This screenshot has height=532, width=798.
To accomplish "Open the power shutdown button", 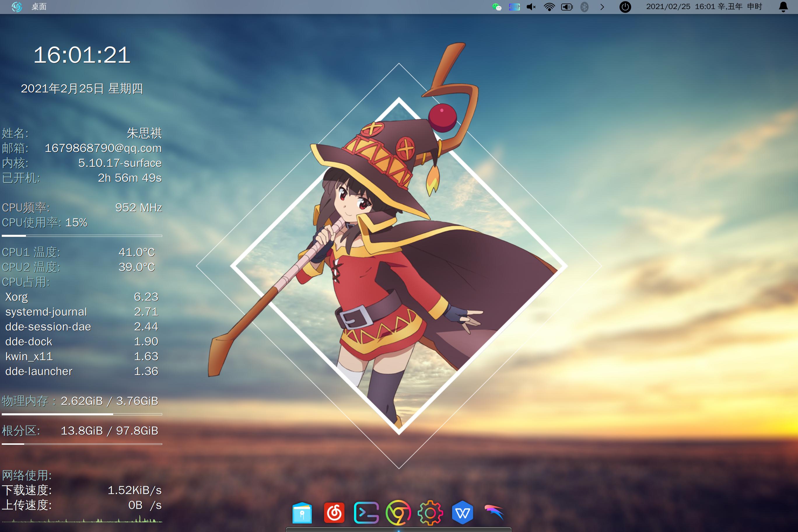I will point(625,7).
